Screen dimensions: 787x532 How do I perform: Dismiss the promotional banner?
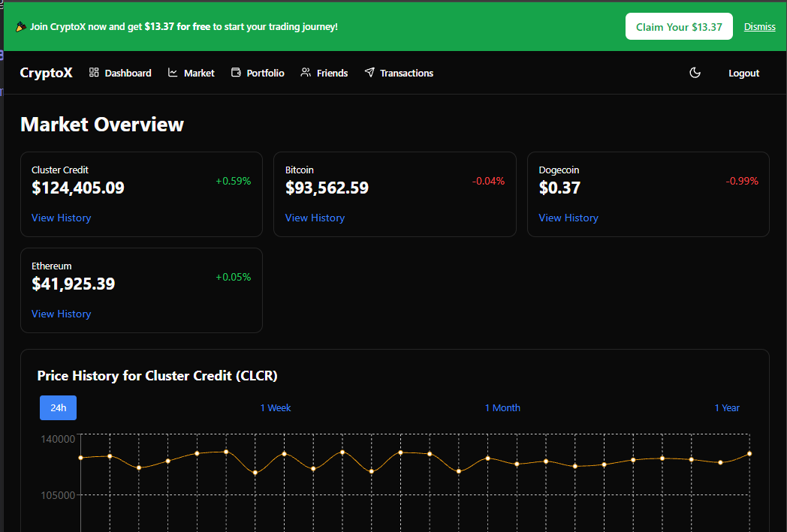(759, 27)
